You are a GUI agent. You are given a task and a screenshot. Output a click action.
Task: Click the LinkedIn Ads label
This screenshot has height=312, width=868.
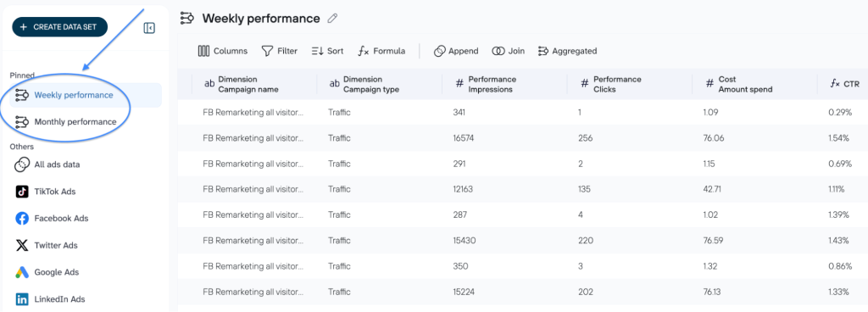coord(59,299)
